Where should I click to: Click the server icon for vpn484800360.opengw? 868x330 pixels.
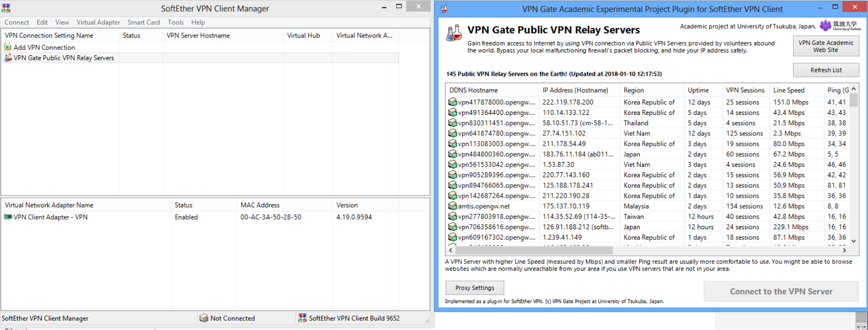[x=452, y=154]
